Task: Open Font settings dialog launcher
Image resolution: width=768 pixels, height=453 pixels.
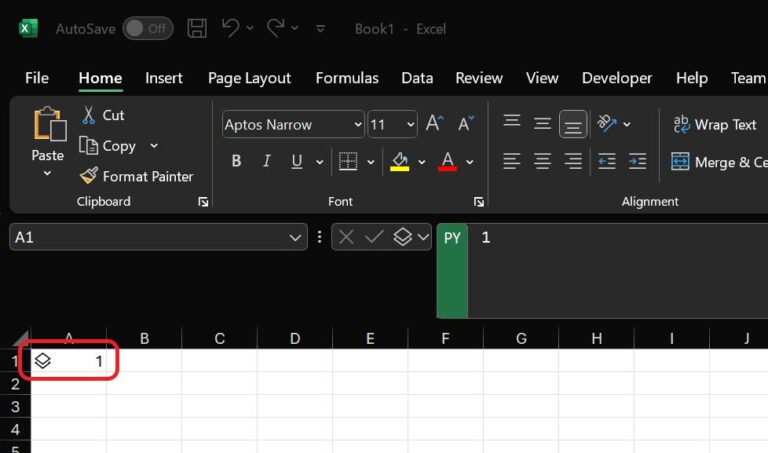Action: click(x=479, y=202)
